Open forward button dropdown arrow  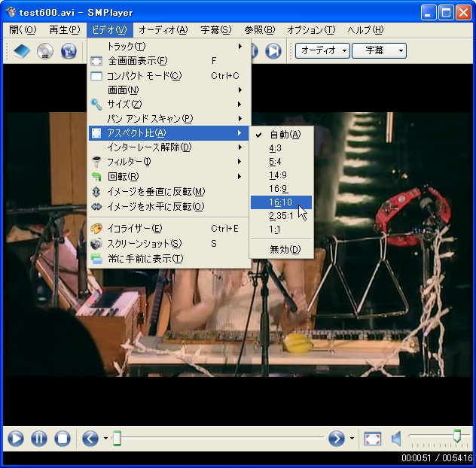pyautogui.click(x=352, y=438)
